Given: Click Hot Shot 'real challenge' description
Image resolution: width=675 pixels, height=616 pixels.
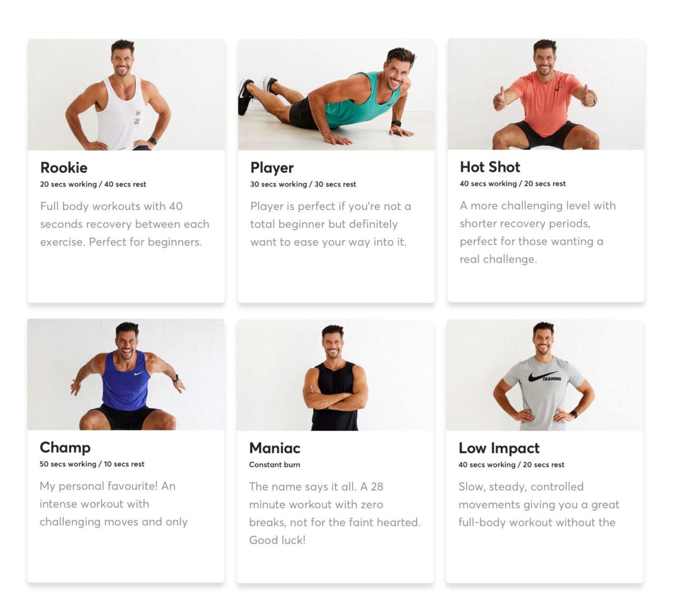Looking at the screenshot, I should (x=538, y=232).
